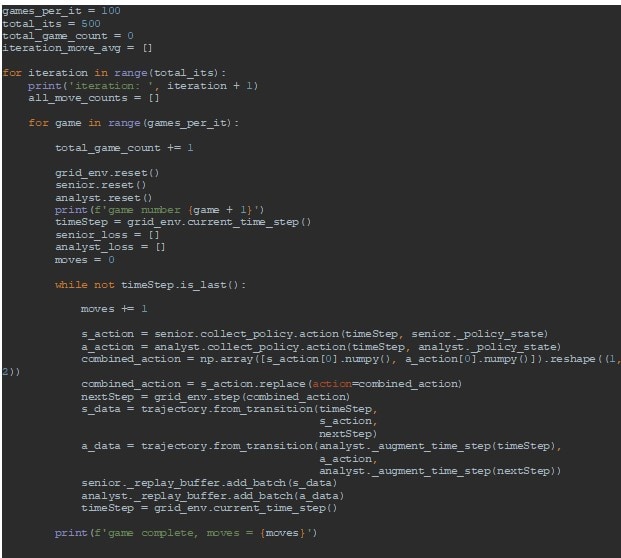Click 'for game in range(games_per_it):'
Viewport: 621px width, 558px height.
(133, 123)
